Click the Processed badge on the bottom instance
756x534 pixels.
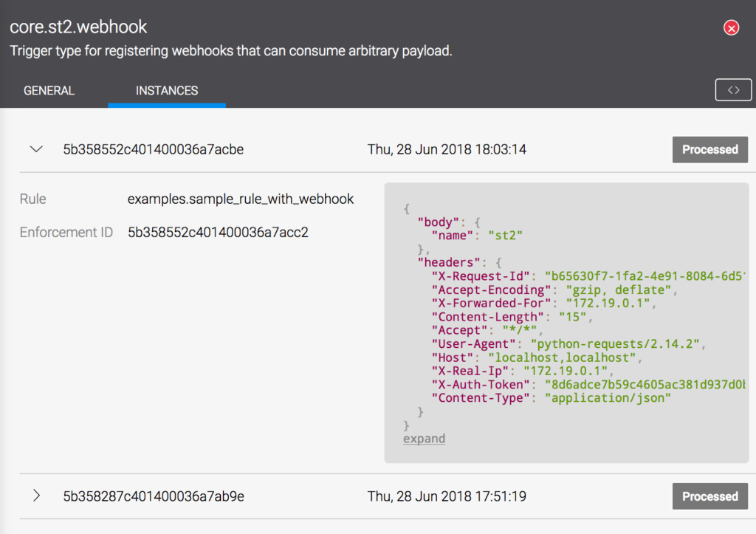click(x=709, y=496)
